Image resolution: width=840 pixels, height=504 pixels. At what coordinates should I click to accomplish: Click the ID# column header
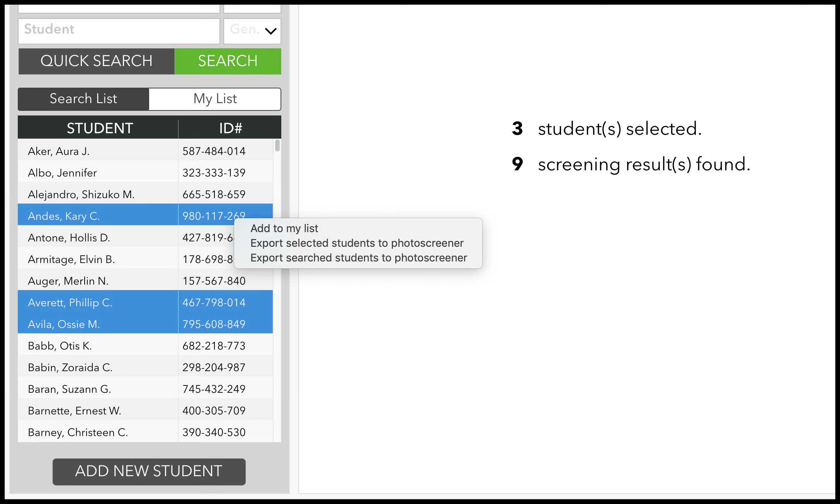(230, 127)
